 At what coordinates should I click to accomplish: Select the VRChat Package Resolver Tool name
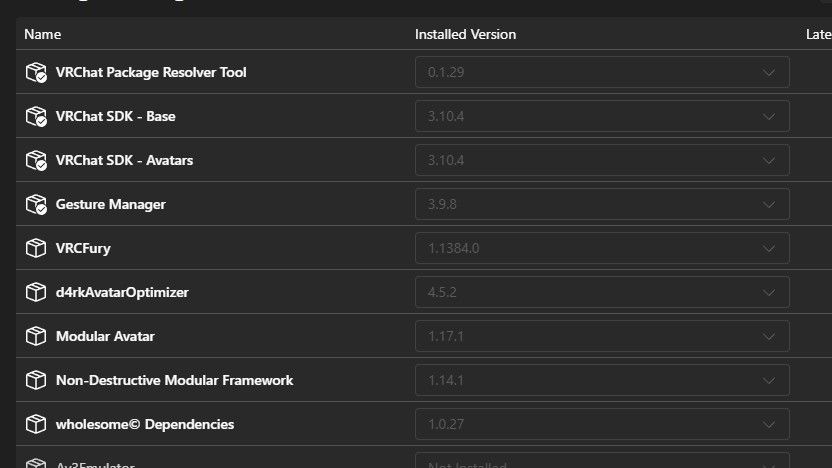[151, 72]
